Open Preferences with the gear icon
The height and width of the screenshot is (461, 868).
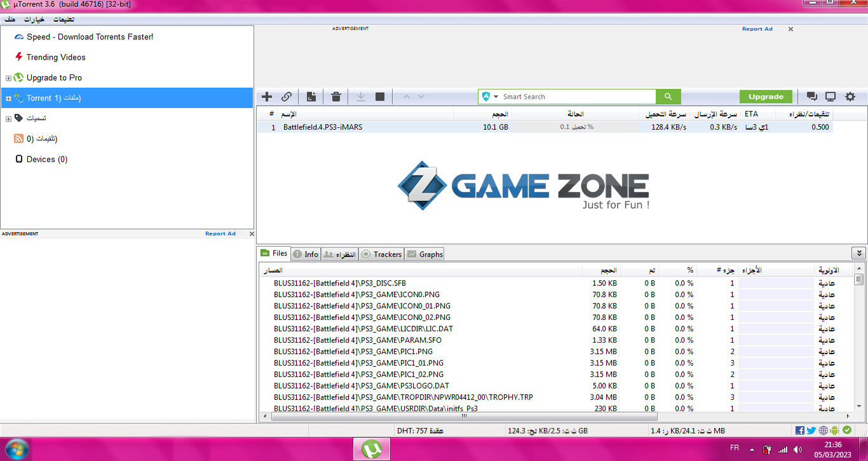pos(850,97)
